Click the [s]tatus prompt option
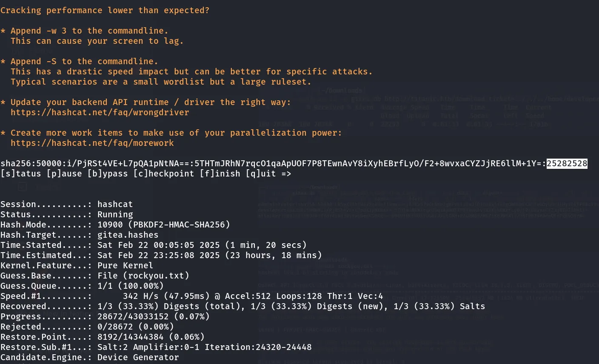The width and height of the screenshot is (599, 364). pyautogui.click(x=21, y=174)
